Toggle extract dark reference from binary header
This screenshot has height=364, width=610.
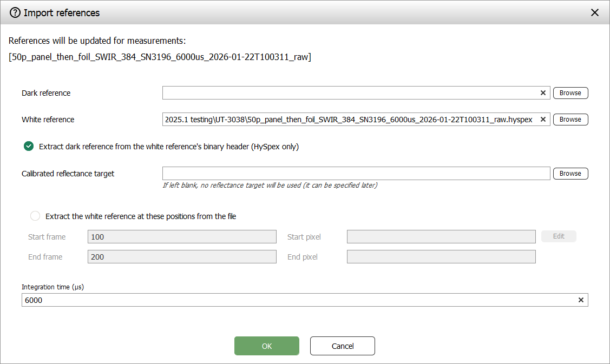pos(29,147)
